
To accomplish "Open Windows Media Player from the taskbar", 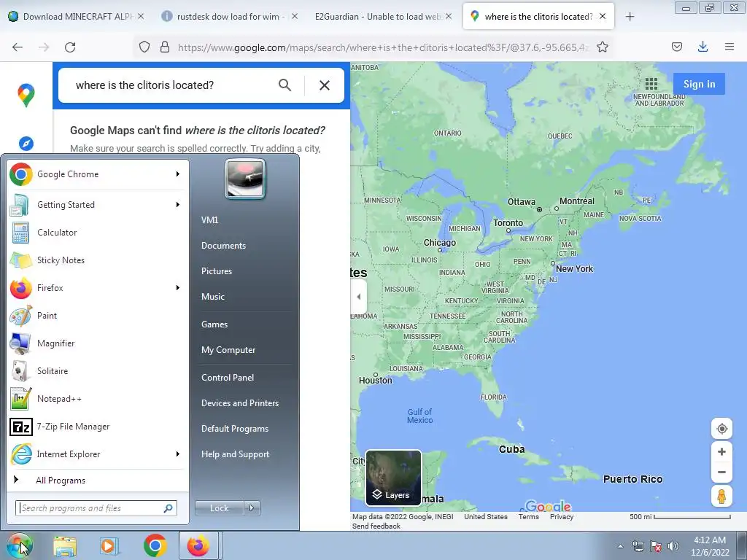I will pos(109,545).
